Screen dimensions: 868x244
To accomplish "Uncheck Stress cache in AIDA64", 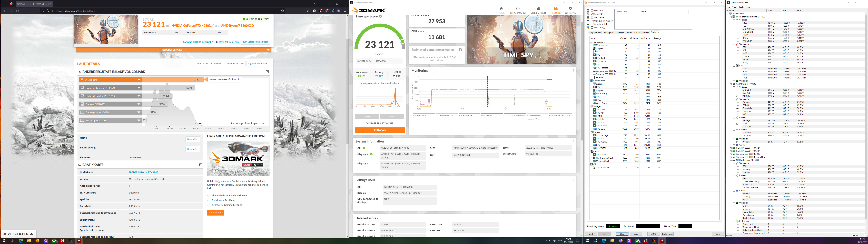I will tap(592, 17).
